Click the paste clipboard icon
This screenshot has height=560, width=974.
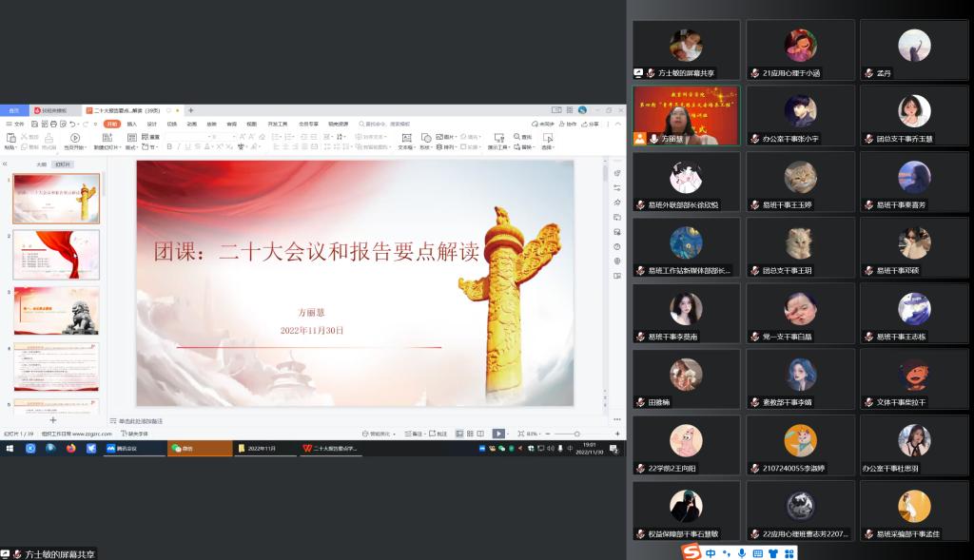click(x=10, y=138)
